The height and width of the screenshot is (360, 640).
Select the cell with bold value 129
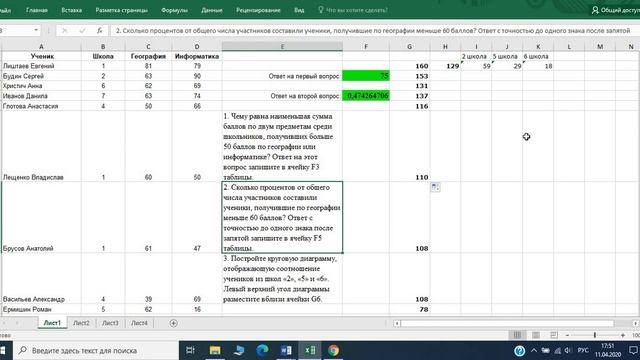coord(445,66)
